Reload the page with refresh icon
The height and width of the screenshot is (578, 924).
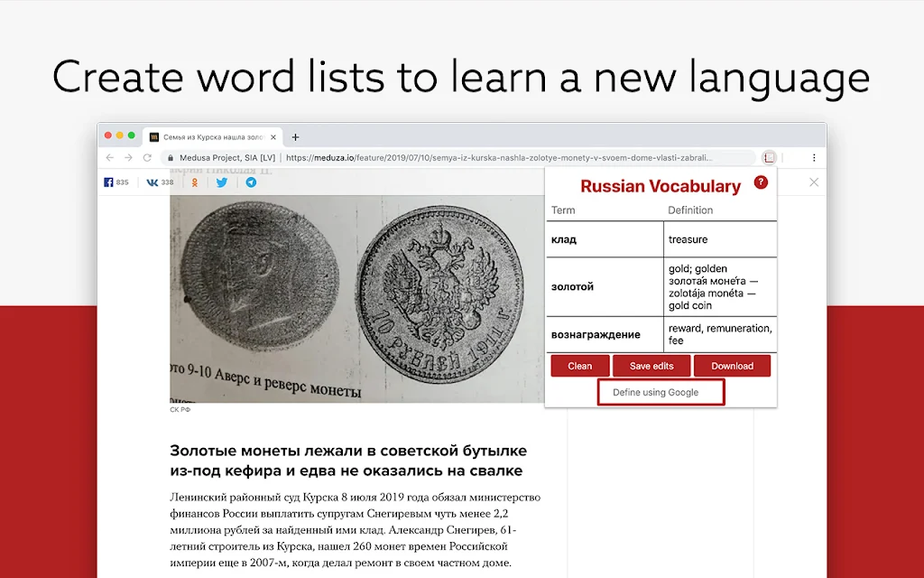[x=147, y=157]
